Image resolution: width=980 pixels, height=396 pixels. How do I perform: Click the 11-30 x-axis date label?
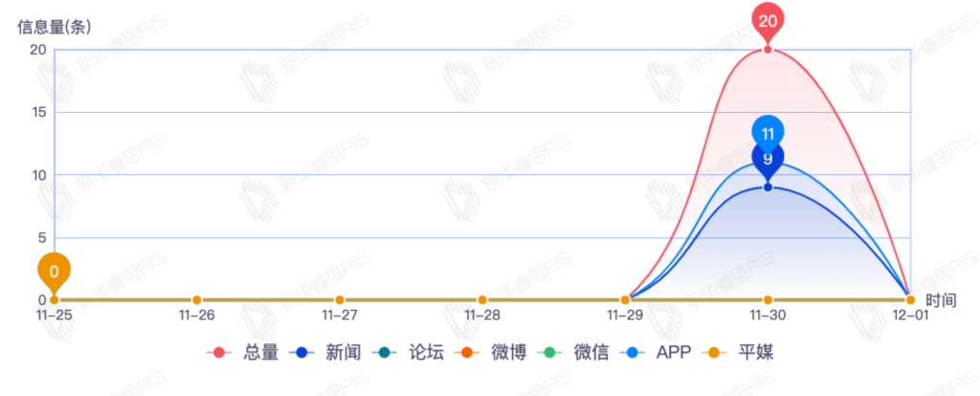click(768, 314)
